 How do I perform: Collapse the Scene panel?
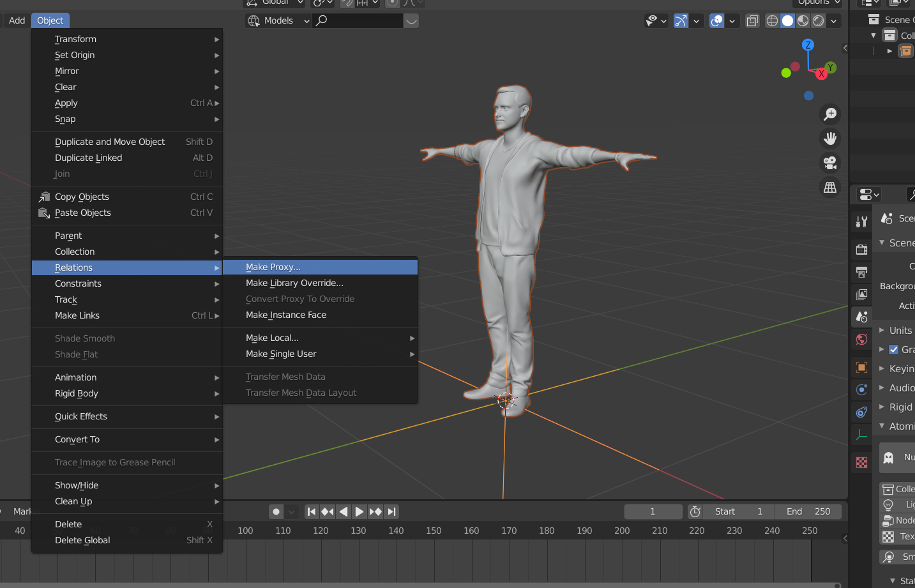tap(882, 243)
